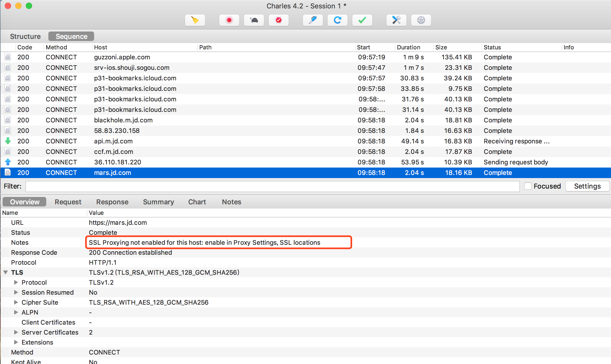
Task: Sort by the Info column header
Action: [586, 47]
